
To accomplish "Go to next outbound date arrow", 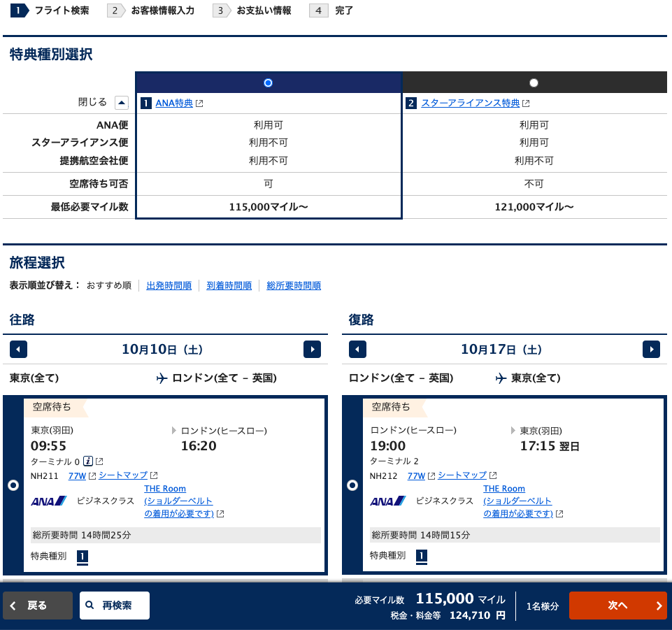I will point(312,349).
